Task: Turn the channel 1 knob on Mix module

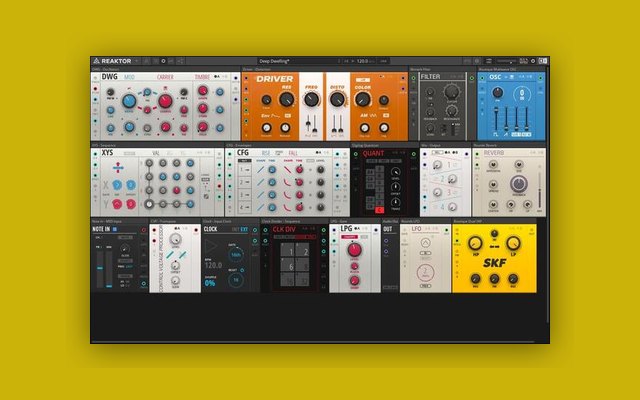Action: point(437,165)
